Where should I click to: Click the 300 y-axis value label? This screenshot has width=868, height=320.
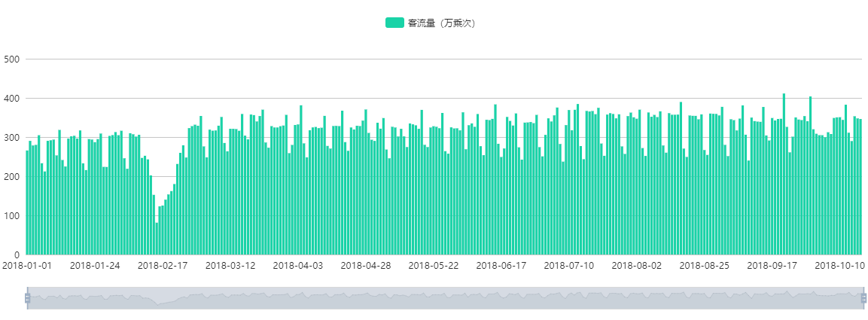pyautogui.click(x=13, y=137)
